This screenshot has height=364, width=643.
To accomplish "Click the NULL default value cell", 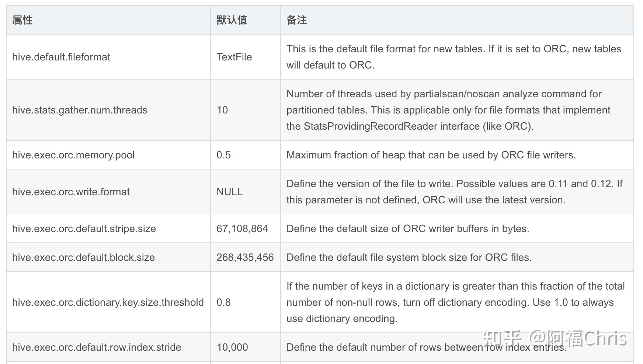I will click(x=229, y=192).
